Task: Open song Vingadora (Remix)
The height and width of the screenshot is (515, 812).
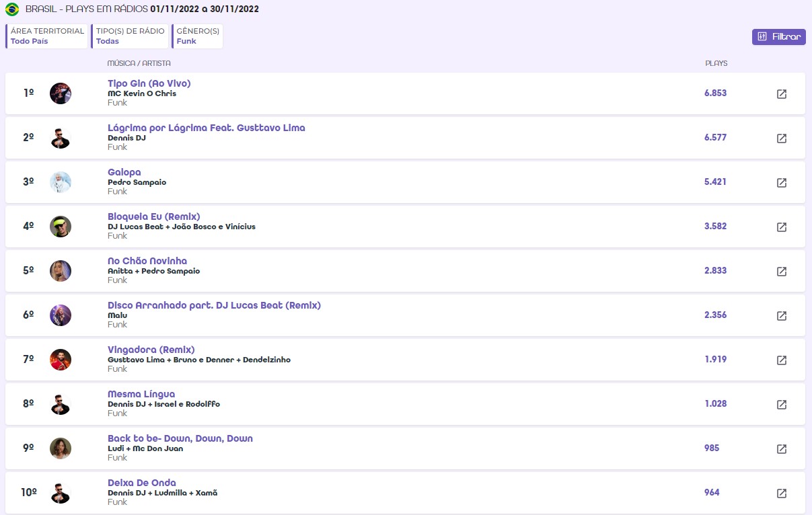Action: [x=151, y=350]
